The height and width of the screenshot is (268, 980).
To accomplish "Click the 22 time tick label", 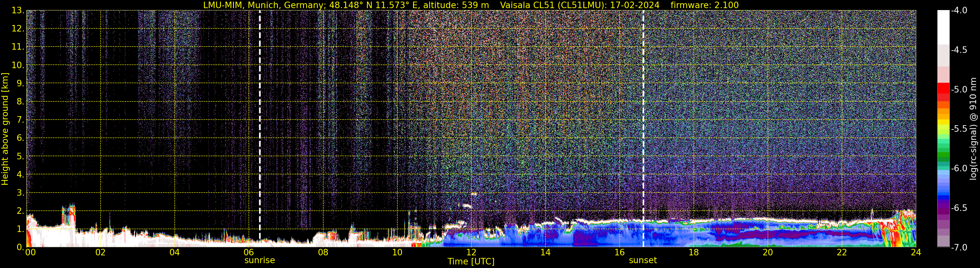I will [842, 252].
